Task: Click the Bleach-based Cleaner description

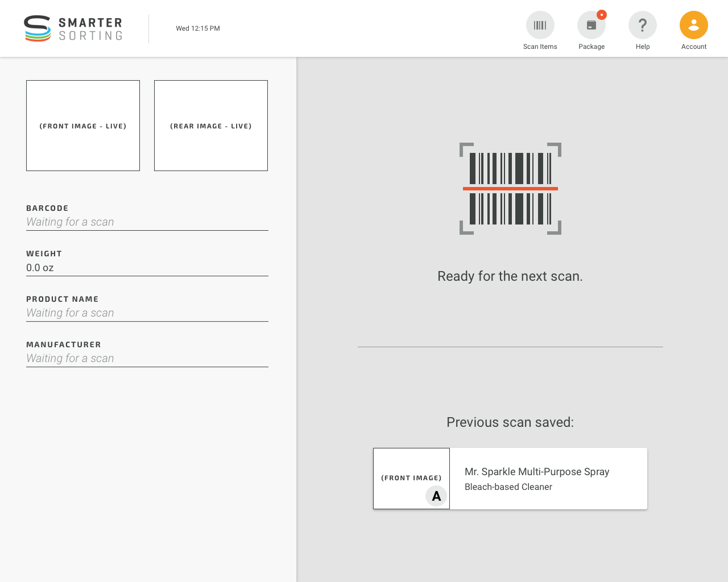Action: pyautogui.click(x=508, y=487)
